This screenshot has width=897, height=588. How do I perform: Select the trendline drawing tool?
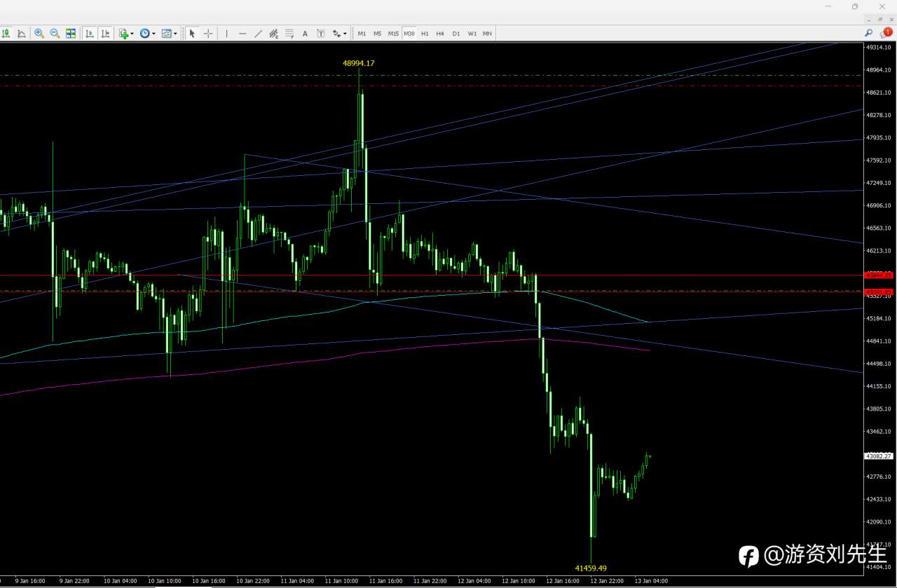click(258, 33)
